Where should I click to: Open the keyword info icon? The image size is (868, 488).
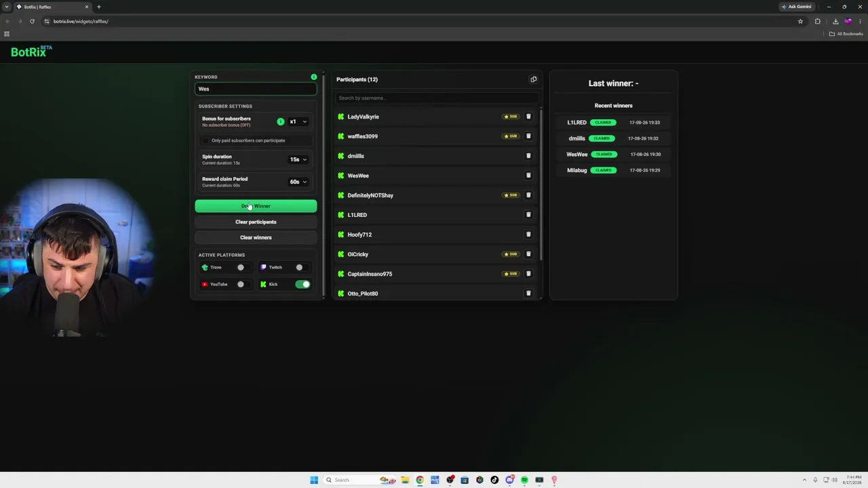click(313, 77)
